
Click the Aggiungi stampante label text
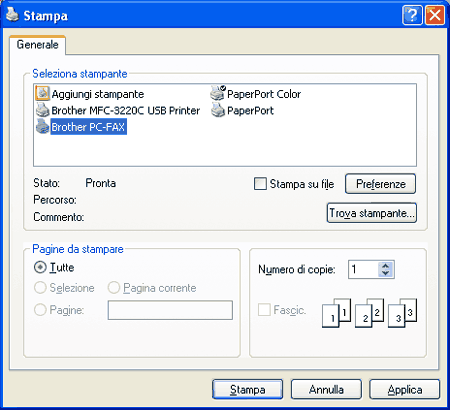[x=98, y=94]
